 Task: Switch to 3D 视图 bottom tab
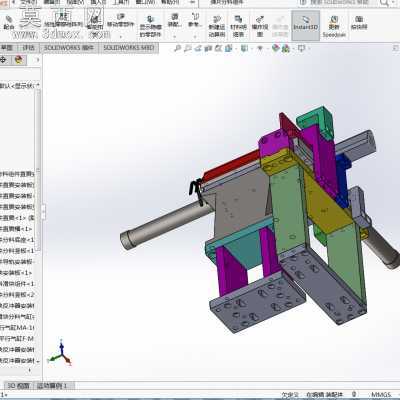coord(18,386)
